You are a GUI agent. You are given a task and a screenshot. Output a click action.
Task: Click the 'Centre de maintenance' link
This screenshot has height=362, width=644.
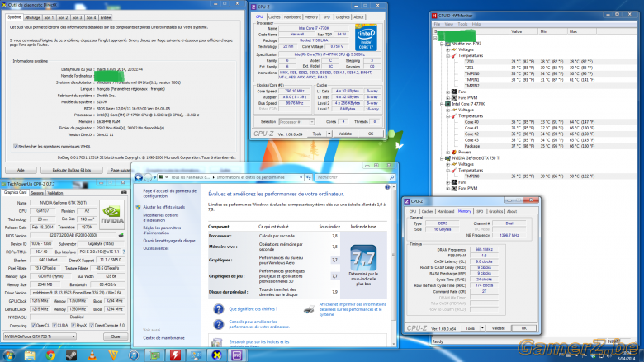click(x=163, y=338)
